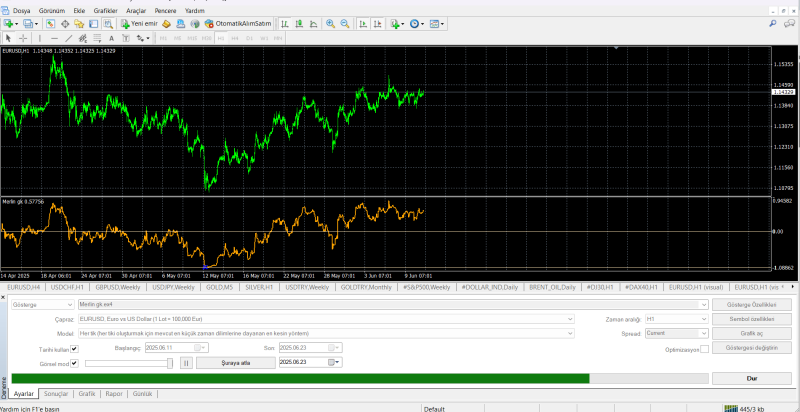Viewport: 800px width, 412px height.
Task: Open the Görünüm menu
Action: tap(52, 11)
